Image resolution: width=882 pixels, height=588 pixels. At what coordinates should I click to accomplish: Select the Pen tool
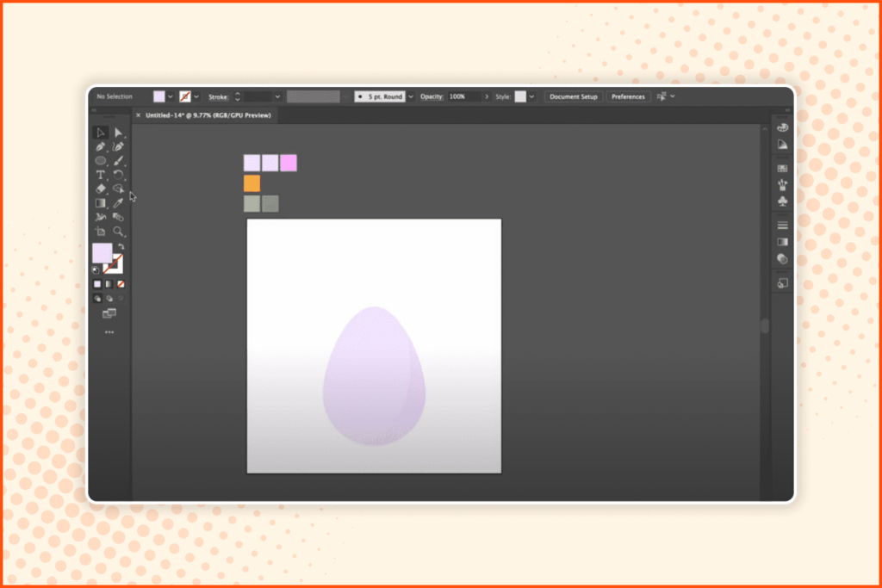pyautogui.click(x=101, y=146)
